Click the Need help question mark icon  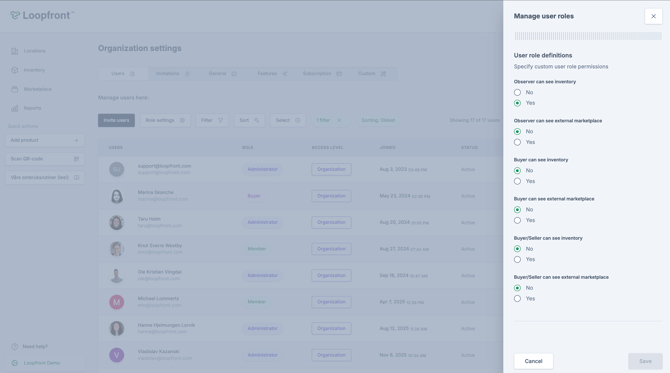(x=15, y=347)
